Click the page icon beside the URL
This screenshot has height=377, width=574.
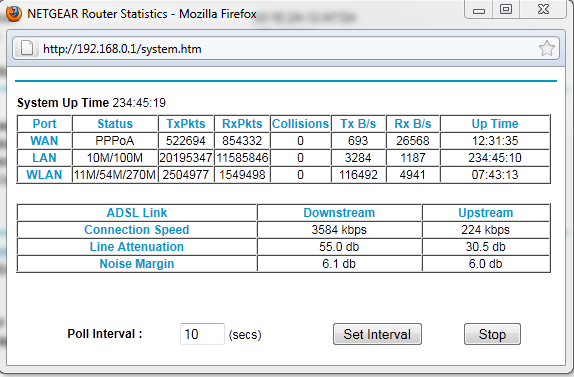pos(26,48)
